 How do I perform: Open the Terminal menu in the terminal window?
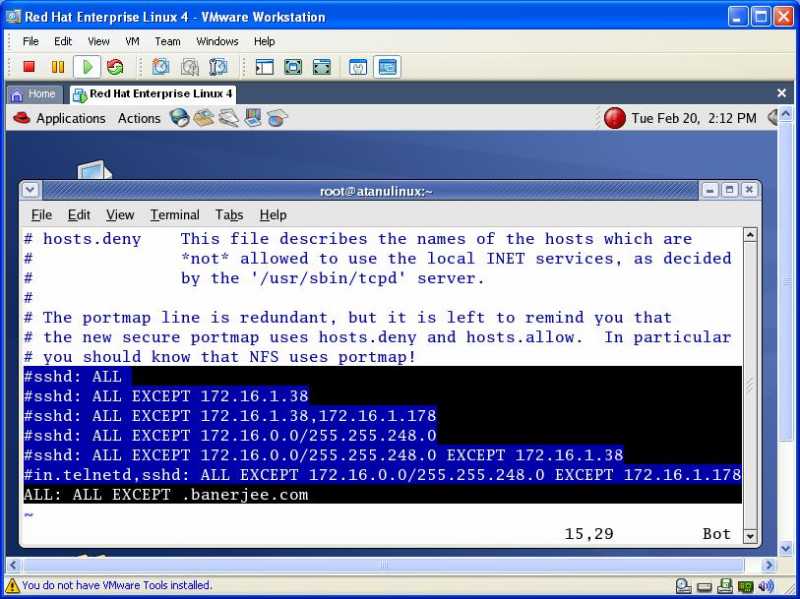click(x=174, y=214)
